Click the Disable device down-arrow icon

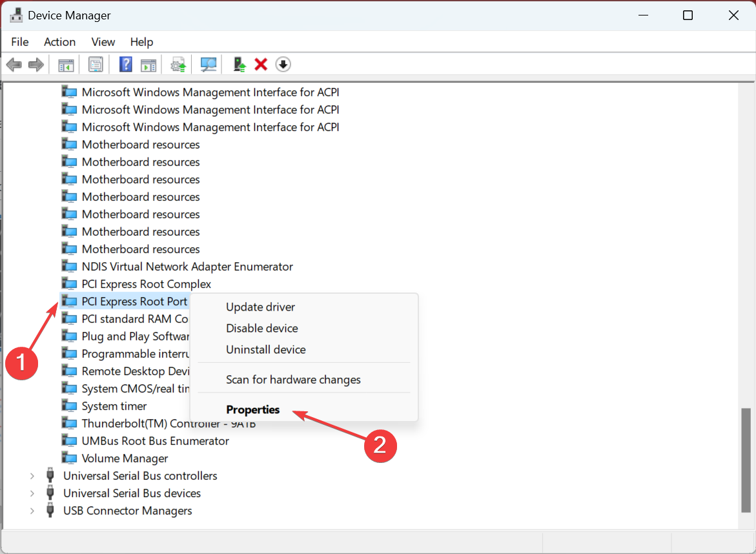(x=283, y=65)
